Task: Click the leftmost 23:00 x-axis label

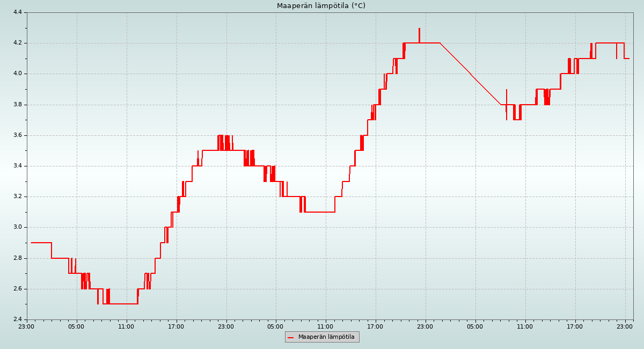Action: (x=27, y=326)
